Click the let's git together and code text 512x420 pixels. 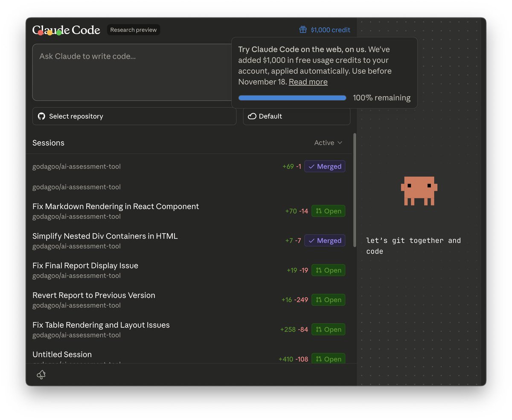click(413, 246)
